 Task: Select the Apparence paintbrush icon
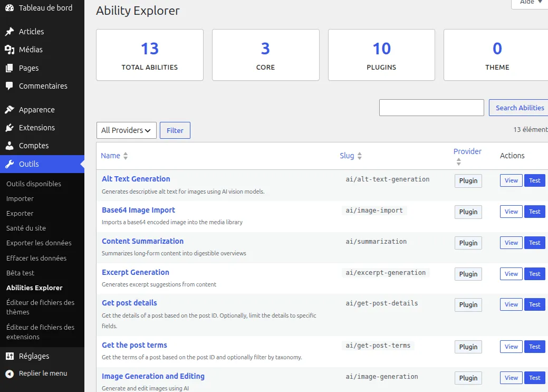9,110
